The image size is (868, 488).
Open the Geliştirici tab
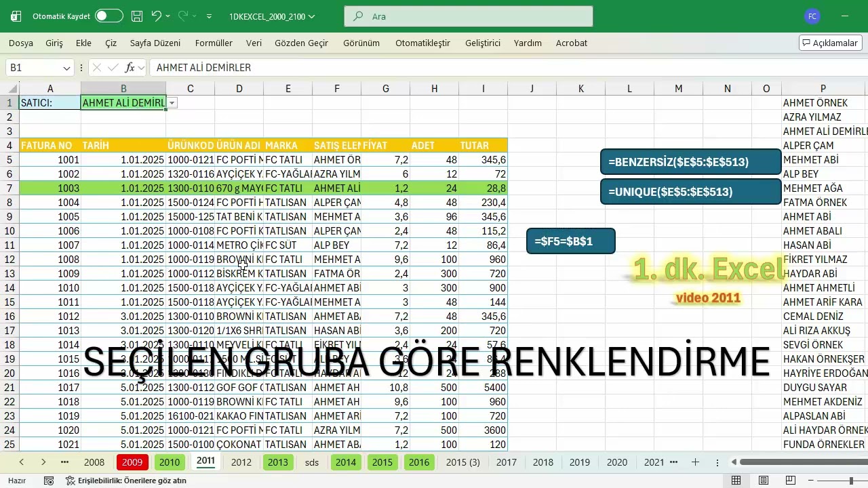(x=483, y=43)
